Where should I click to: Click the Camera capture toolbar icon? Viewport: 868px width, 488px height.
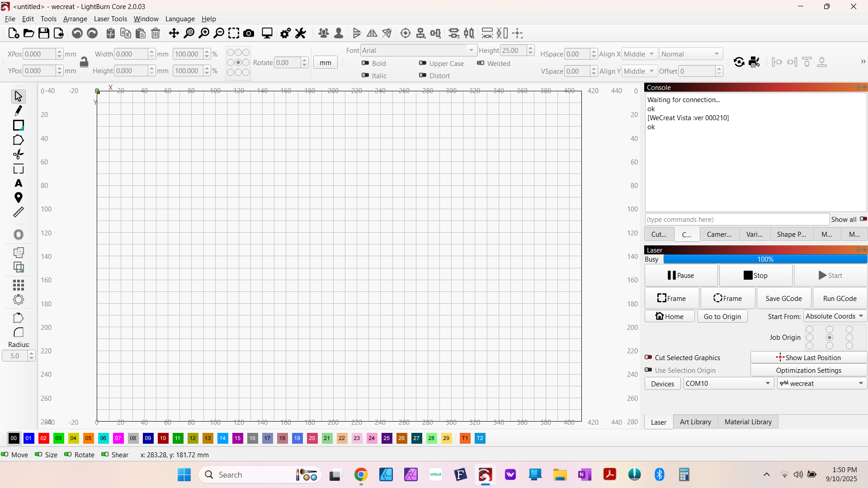(x=249, y=33)
